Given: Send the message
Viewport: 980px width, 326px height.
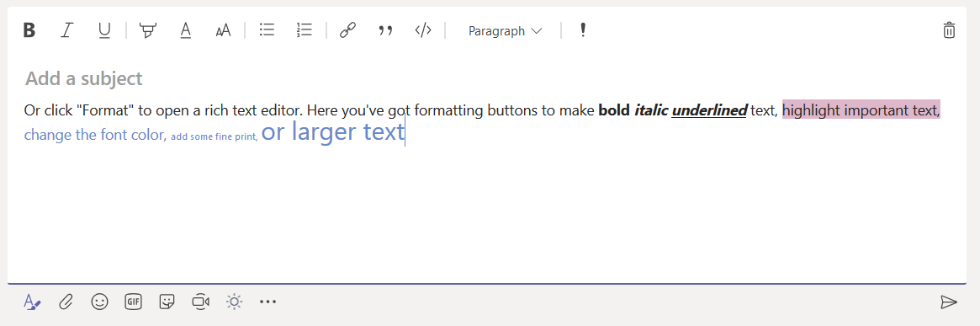Looking at the screenshot, I should coord(949,302).
